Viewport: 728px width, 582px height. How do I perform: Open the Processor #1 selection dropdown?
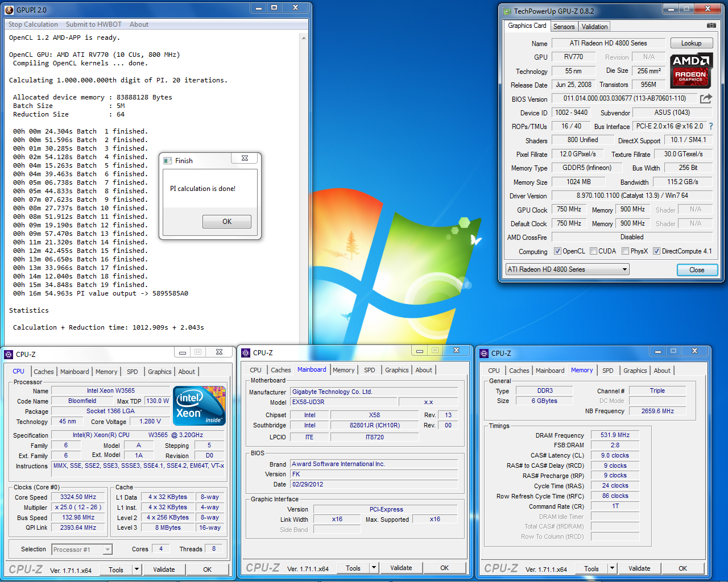click(82, 550)
